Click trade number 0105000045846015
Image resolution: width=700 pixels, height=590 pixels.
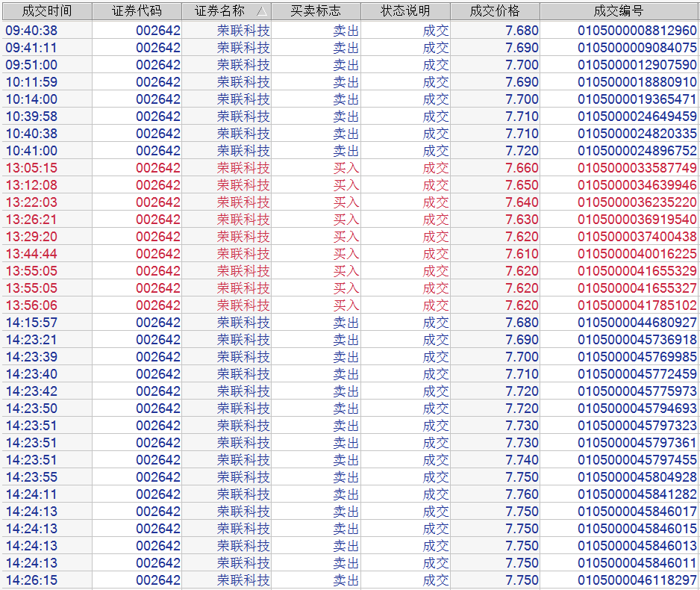pyautogui.click(x=637, y=529)
